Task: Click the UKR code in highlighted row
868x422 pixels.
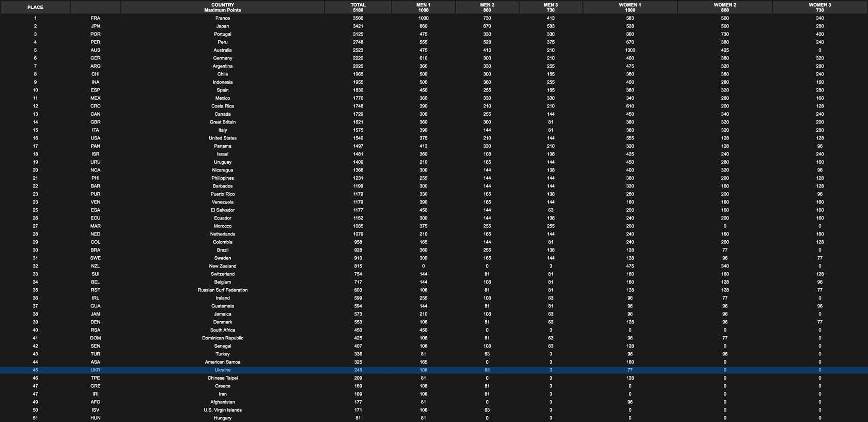Action: [x=96, y=370]
